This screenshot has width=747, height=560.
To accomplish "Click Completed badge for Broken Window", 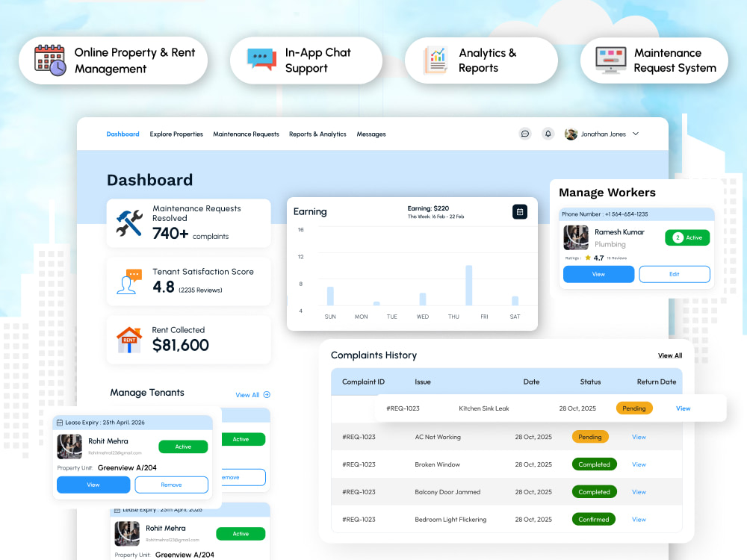I will click(594, 464).
